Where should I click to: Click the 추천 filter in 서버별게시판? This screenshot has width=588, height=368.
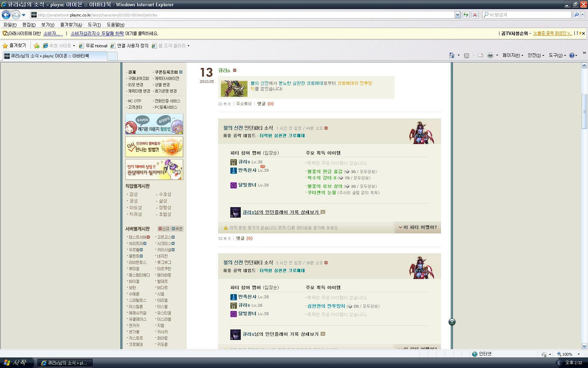(x=177, y=229)
